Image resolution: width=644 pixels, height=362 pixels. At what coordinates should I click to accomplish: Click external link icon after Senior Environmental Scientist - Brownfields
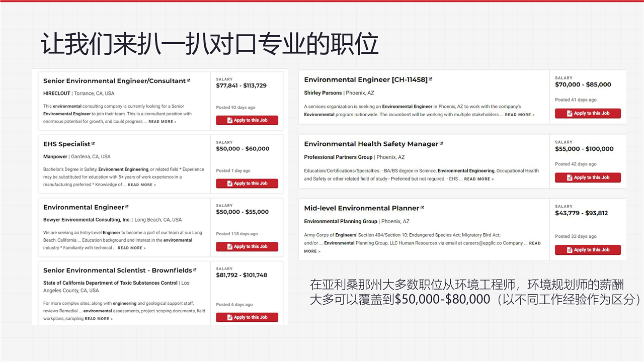[x=195, y=269]
